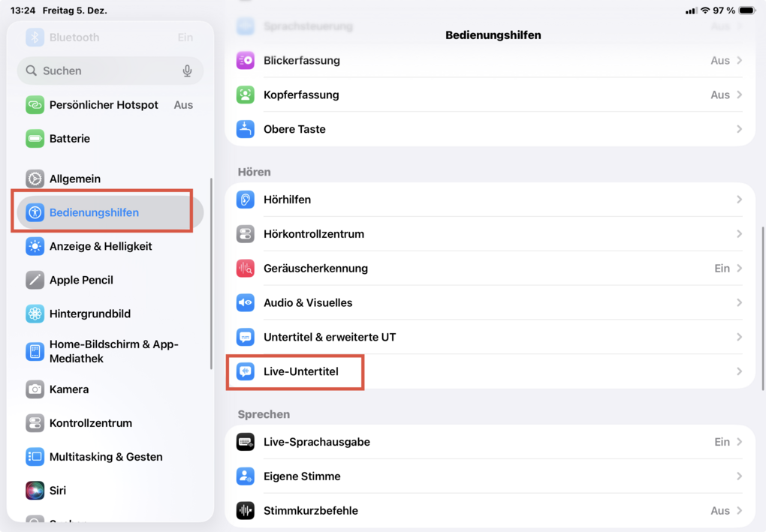766x532 pixels.
Task: Tap the Apple Pencil sidebar icon
Action: [35, 280]
